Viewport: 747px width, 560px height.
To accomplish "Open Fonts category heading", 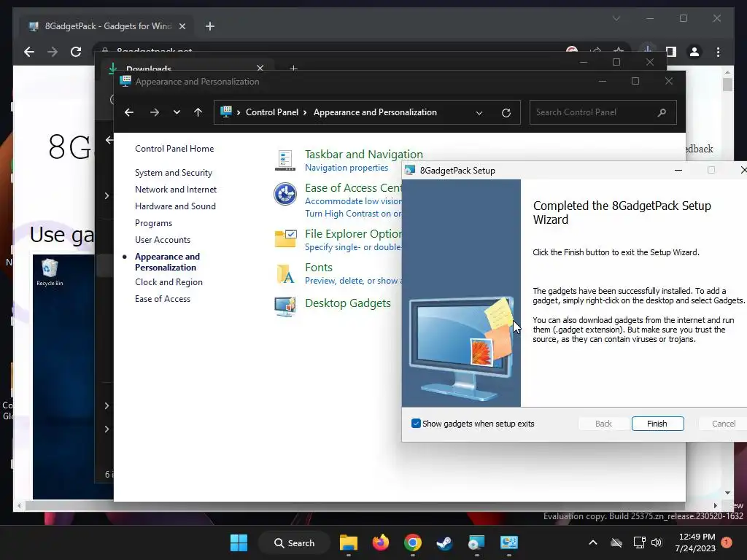I will 319,267.
